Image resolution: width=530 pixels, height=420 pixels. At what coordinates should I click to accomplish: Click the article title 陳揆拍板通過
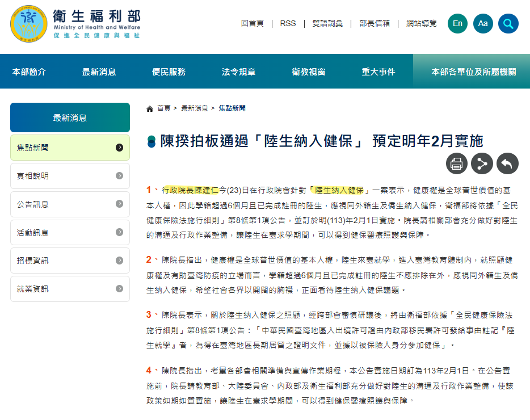322,141
